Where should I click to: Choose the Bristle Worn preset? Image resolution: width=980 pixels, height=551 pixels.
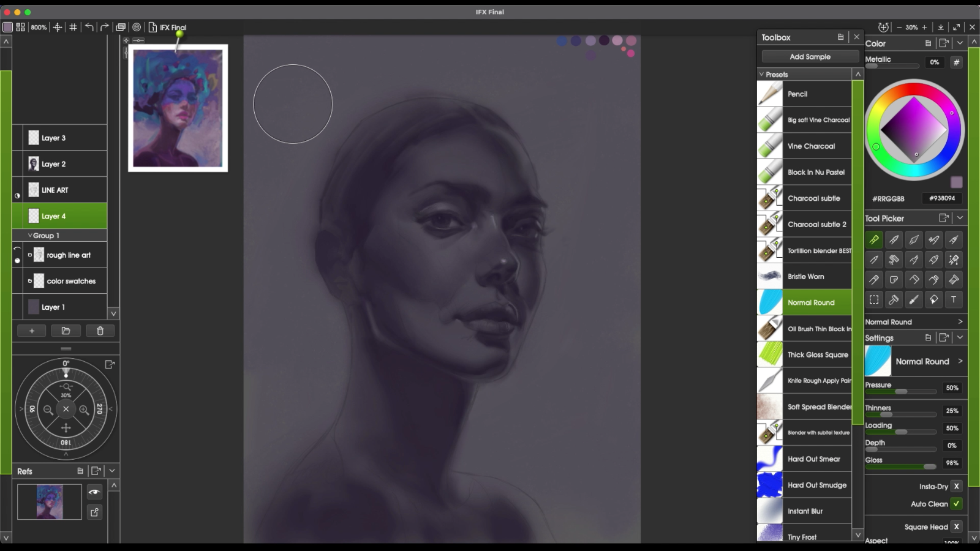pyautogui.click(x=804, y=276)
